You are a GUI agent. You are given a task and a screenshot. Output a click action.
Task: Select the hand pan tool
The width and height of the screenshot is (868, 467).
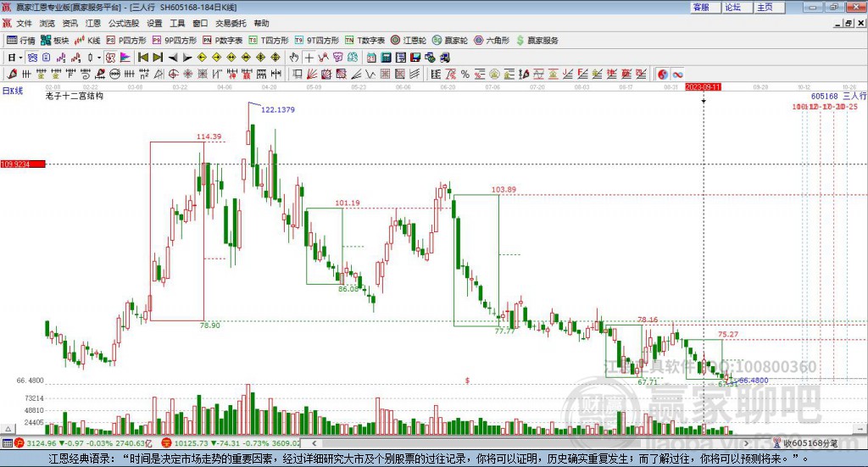click(294, 58)
